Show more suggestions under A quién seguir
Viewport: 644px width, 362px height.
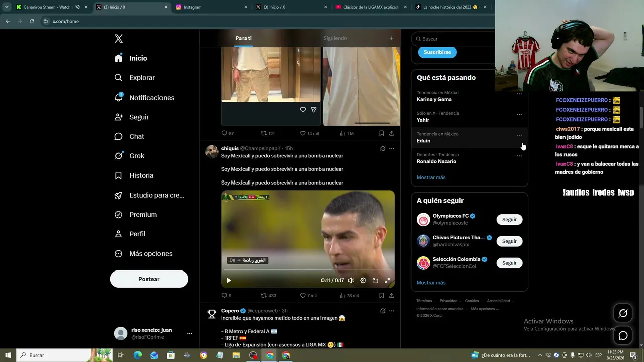click(x=431, y=283)
